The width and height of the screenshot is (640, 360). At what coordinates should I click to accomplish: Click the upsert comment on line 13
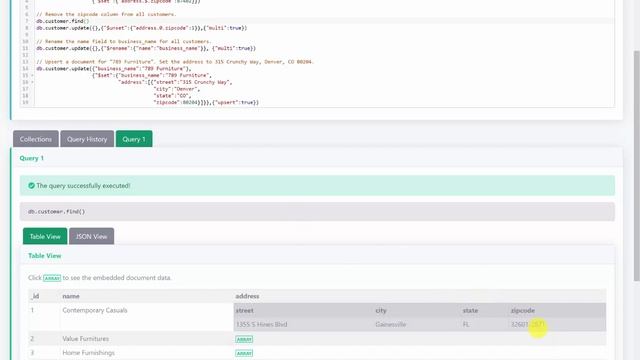pyautogui.click(x=175, y=62)
